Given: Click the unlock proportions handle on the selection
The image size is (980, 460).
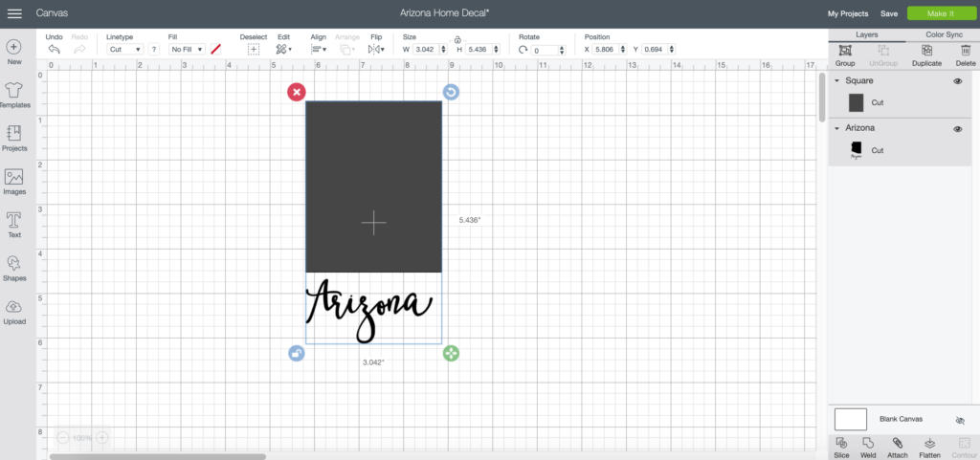Looking at the screenshot, I should pyautogui.click(x=297, y=353).
